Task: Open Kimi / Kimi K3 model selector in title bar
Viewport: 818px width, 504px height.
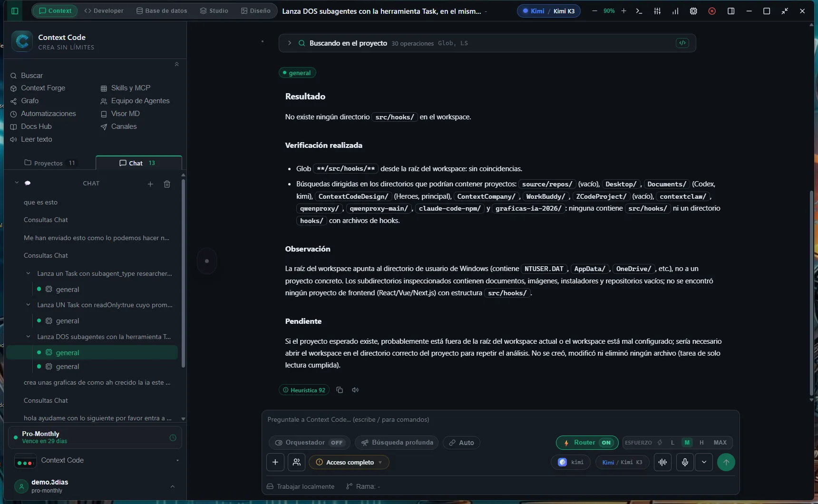Action: tap(549, 11)
